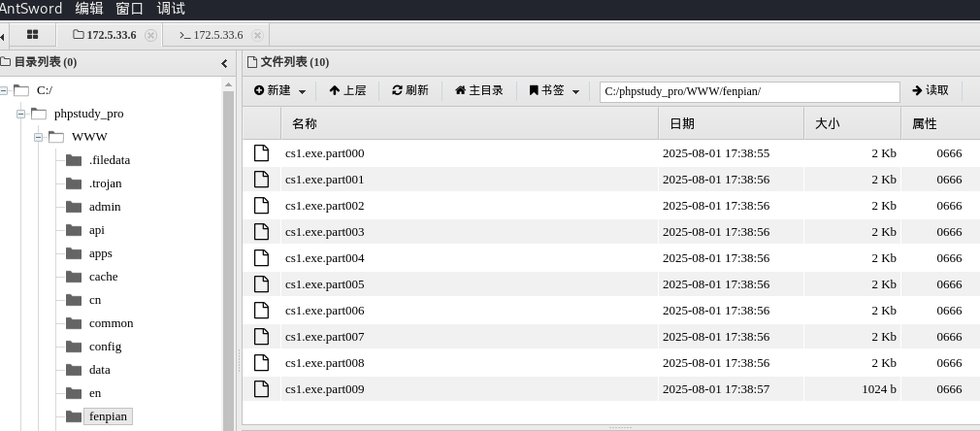Close the 172.5.33.6 terminal tab
The image size is (980, 431).
257,35
